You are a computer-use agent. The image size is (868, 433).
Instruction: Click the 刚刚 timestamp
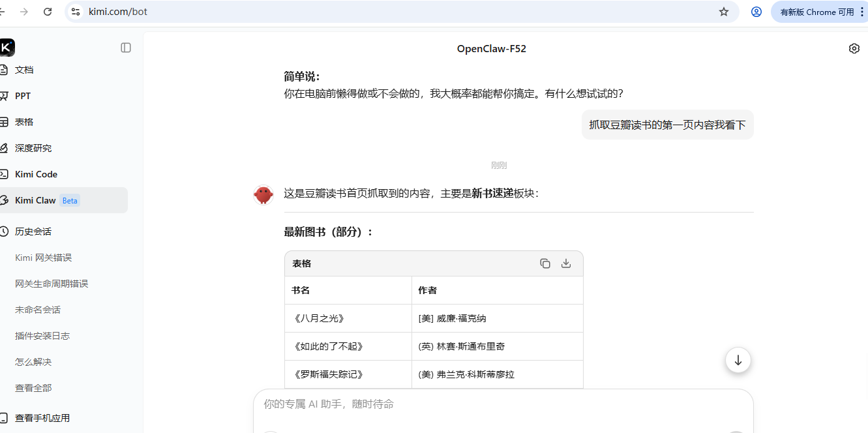pos(499,166)
